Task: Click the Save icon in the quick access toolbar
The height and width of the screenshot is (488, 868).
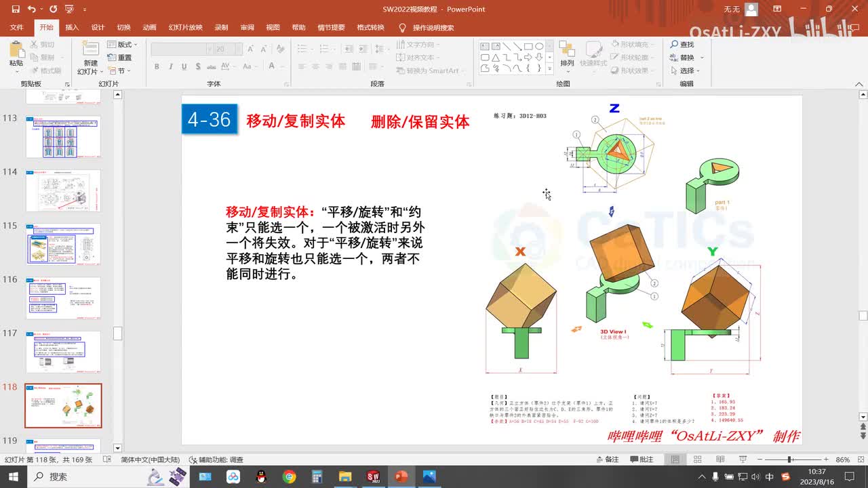Action: click(x=14, y=9)
